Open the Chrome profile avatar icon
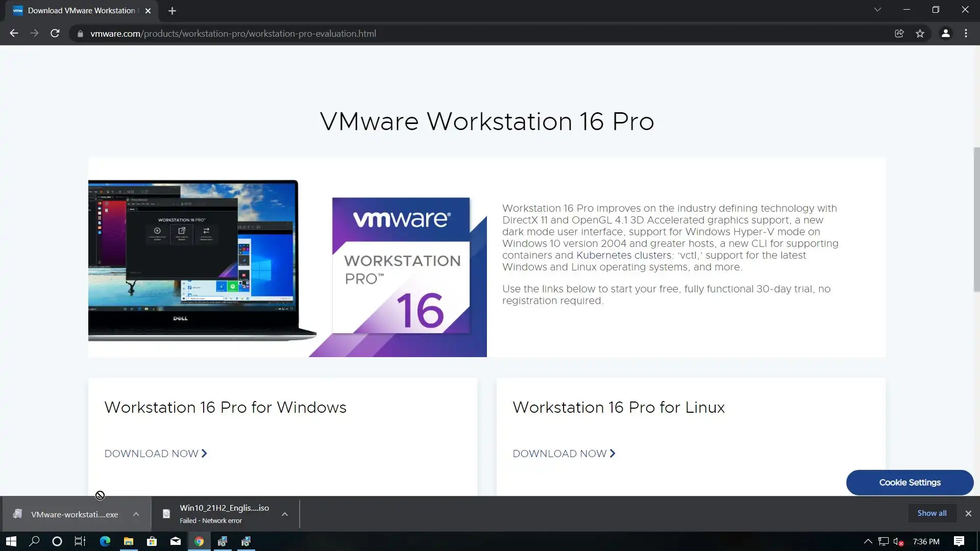980x551 pixels. (x=945, y=33)
